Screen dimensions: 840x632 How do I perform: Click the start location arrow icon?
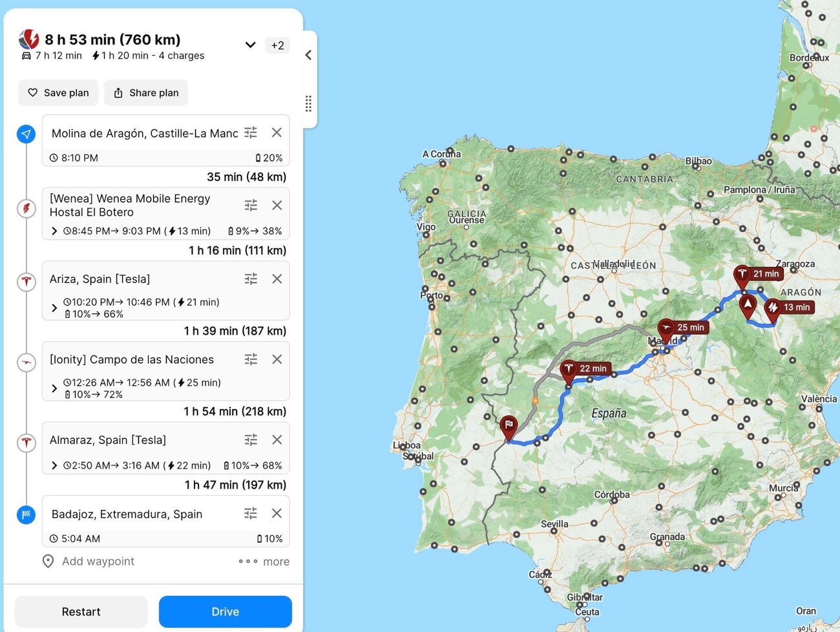(x=26, y=134)
